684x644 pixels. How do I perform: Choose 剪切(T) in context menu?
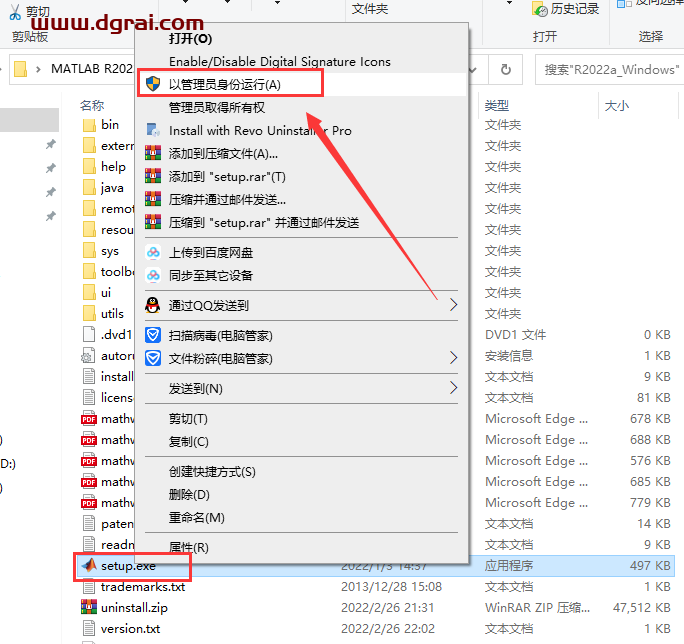tap(188, 419)
